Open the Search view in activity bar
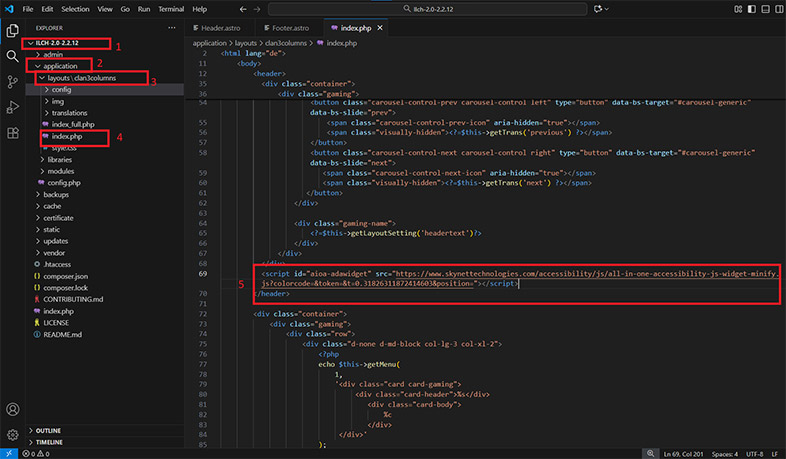 click(x=12, y=55)
